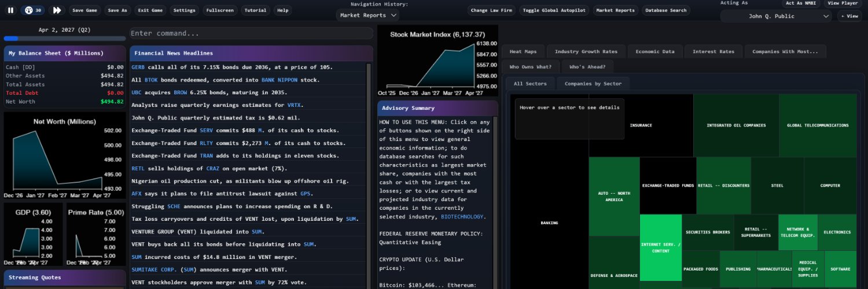
Task: Click the BANKING sector cell
Action: (549, 223)
